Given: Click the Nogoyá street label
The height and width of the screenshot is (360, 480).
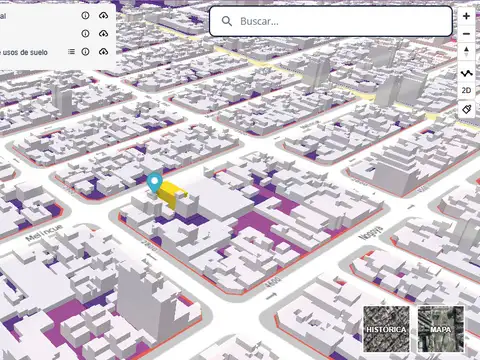Looking at the screenshot, I should pyautogui.click(x=371, y=232).
